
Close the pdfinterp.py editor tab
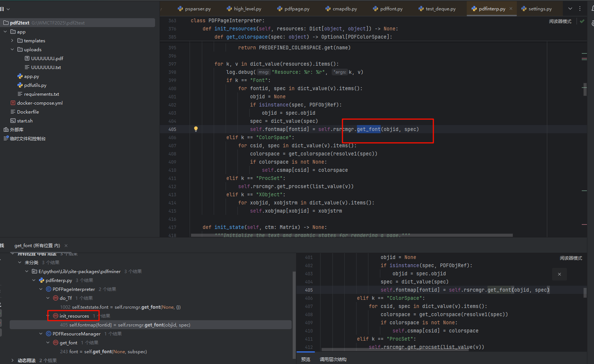511,9
